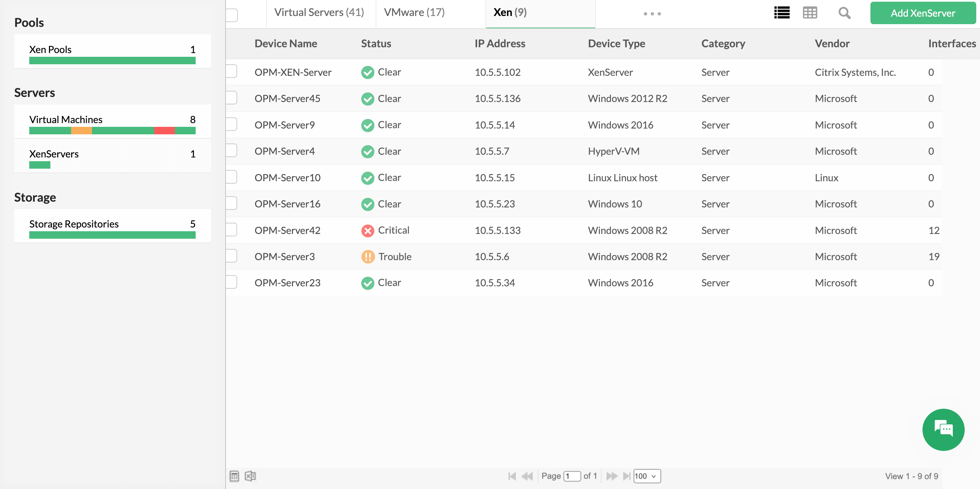
Task: Go to last page arrow
Action: tap(626, 476)
